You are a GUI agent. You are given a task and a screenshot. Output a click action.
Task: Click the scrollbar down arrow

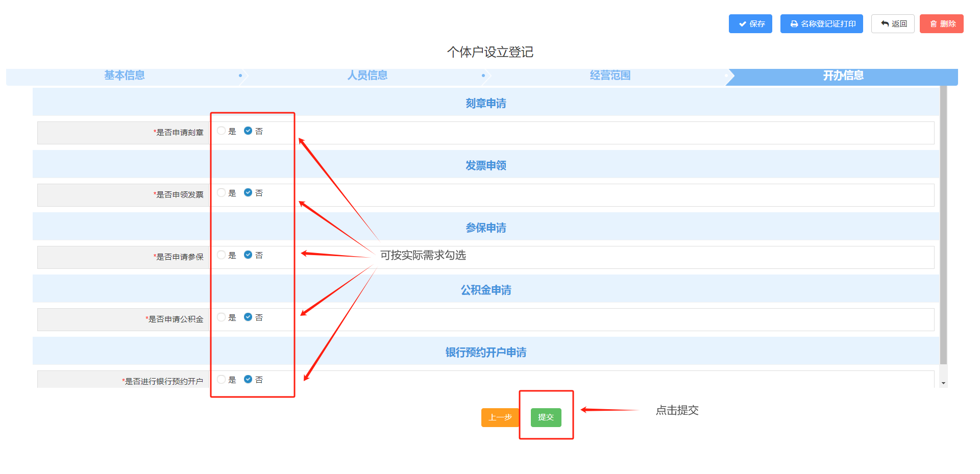[943, 383]
